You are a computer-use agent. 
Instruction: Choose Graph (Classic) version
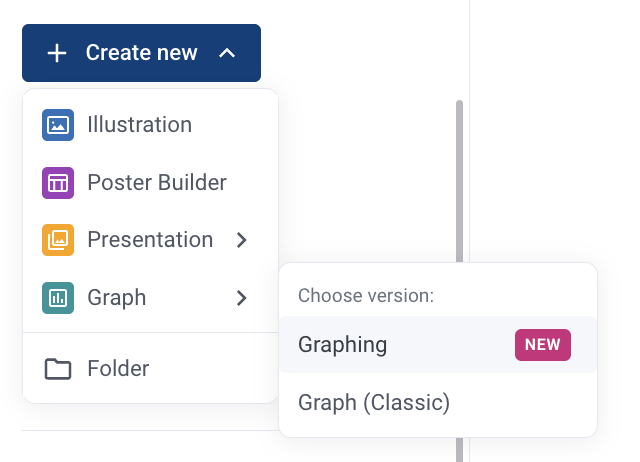coord(438,402)
